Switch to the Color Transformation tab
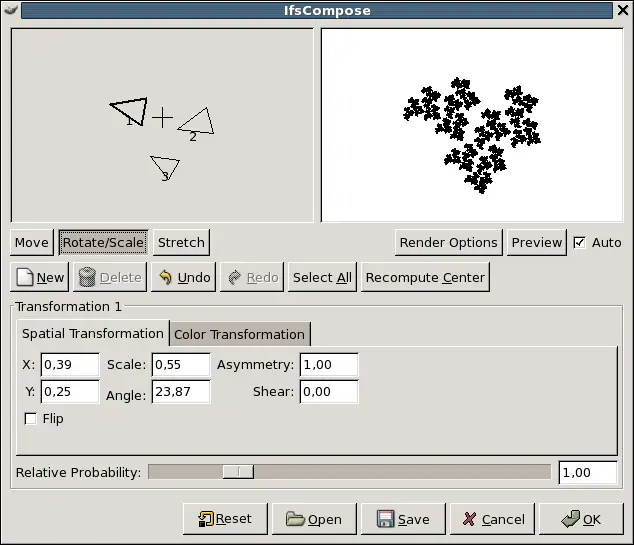 click(x=240, y=334)
